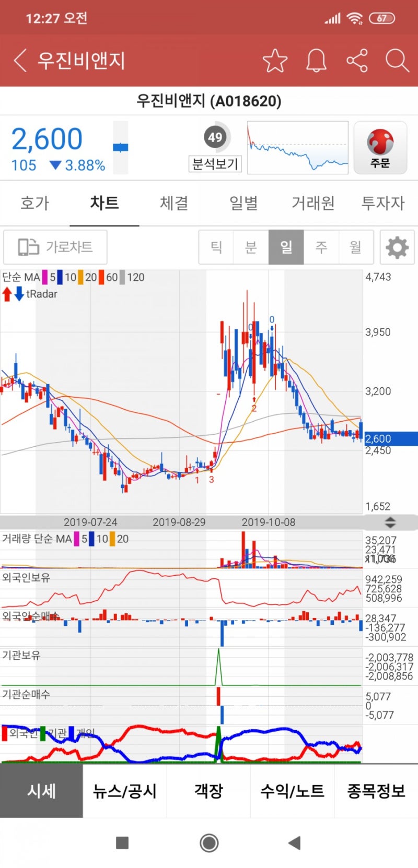Tap the 외국인순매수 indicator label

click(31, 616)
